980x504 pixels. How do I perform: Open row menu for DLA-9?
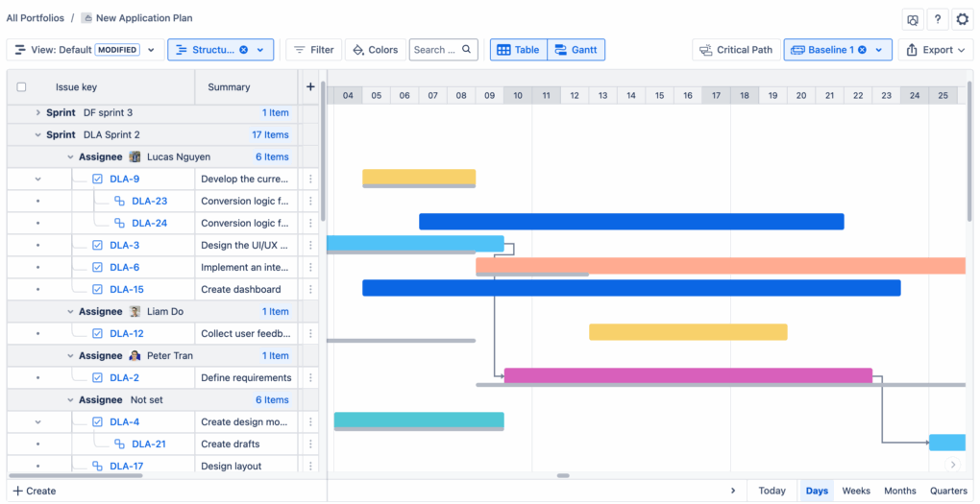tap(310, 180)
